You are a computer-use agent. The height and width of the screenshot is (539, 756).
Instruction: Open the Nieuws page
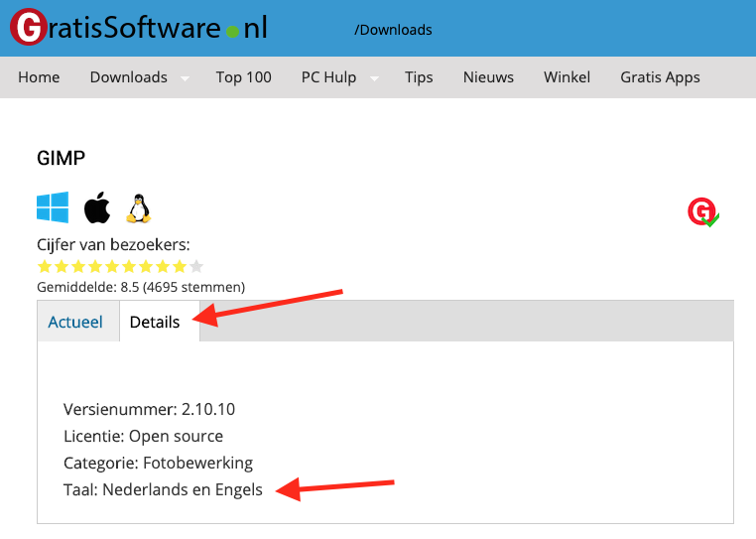(x=488, y=77)
